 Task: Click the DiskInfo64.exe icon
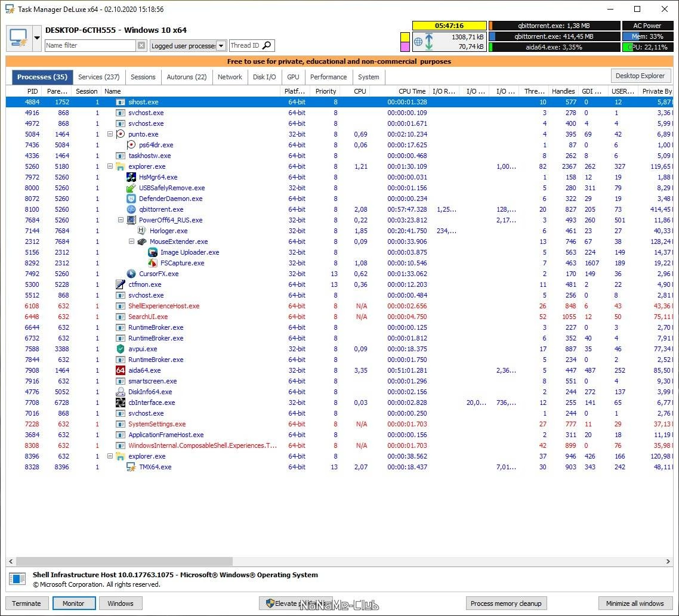(121, 392)
